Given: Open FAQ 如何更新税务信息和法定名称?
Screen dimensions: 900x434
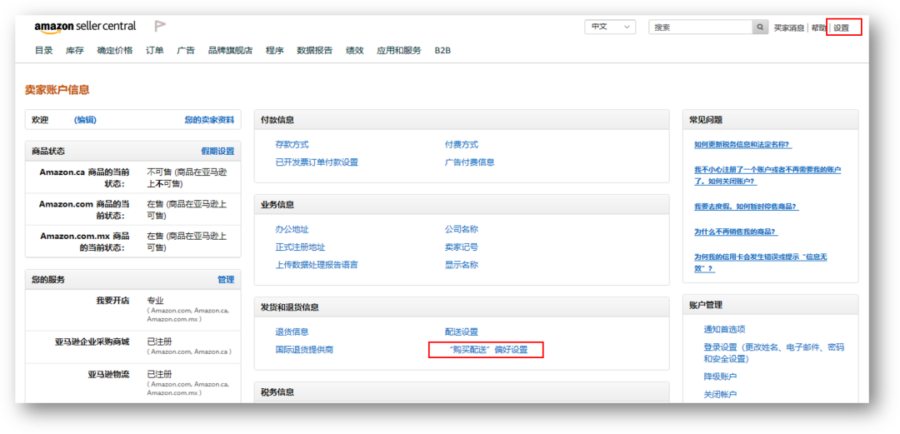Looking at the screenshot, I should pyautogui.click(x=743, y=145).
